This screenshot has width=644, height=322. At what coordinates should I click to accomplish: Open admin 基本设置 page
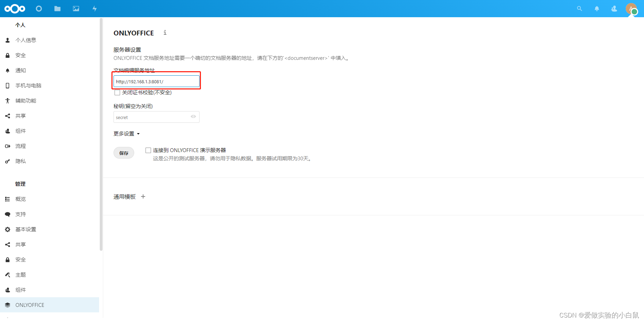coord(50,229)
